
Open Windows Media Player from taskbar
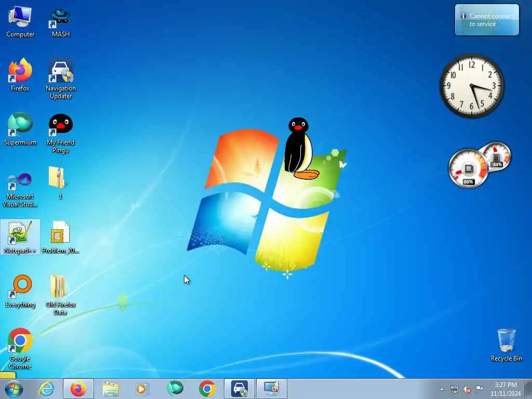click(x=142, y=389)
